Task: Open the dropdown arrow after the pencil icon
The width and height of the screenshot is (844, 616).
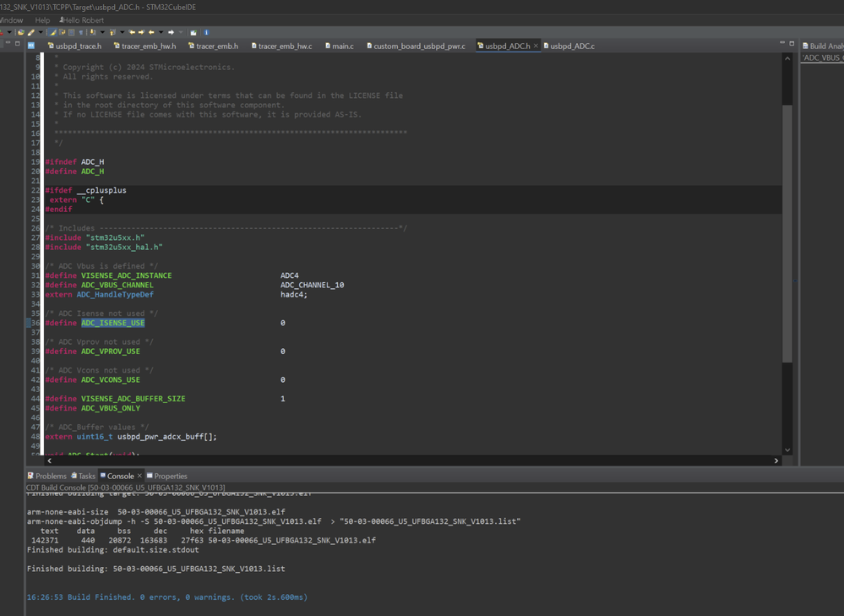Action: 40,33
